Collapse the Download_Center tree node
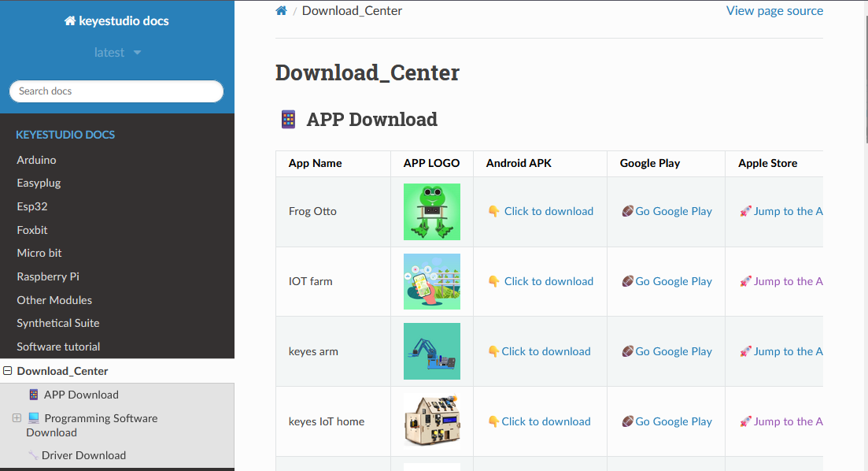Screen dimensions: 868x471 click(x=8, y=371)
